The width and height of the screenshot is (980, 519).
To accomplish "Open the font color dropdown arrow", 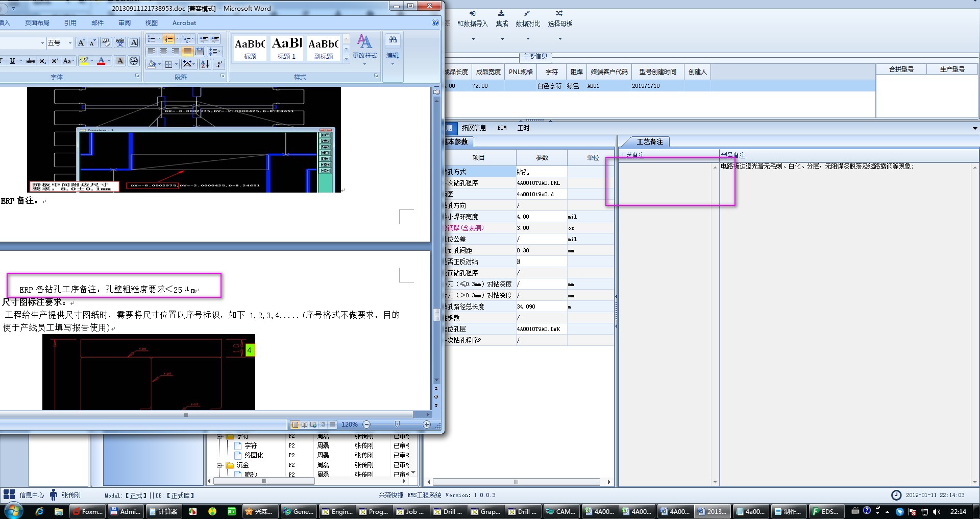I will tap(109, 61).
